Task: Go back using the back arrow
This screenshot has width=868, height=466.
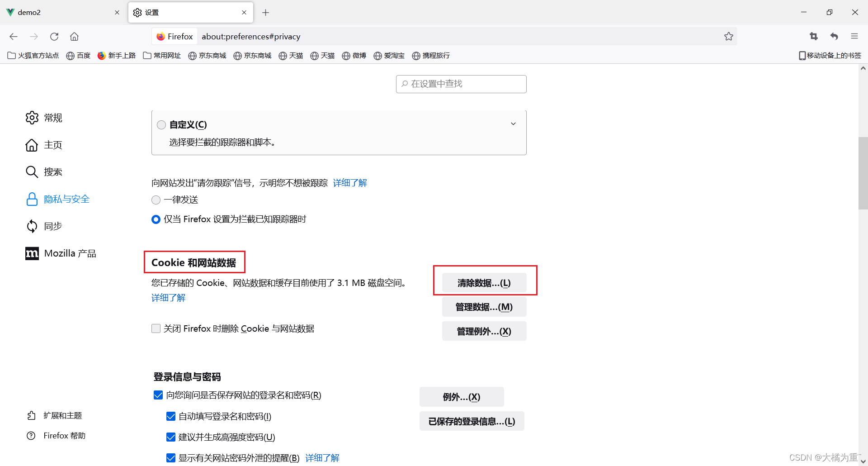Action: click(14, 37)
